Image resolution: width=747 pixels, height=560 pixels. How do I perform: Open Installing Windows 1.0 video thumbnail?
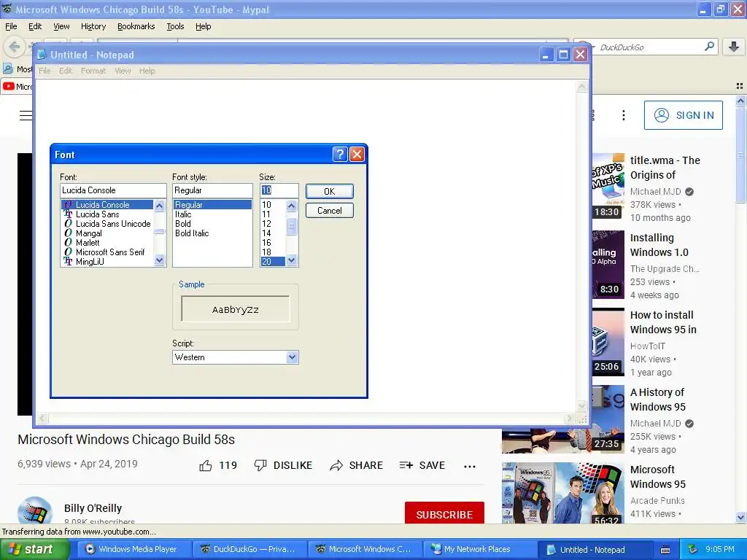click(x=608, y=264)
